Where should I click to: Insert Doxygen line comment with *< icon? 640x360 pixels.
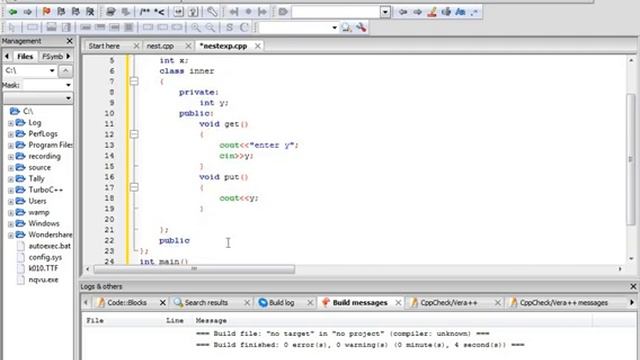tap(159, 12)
